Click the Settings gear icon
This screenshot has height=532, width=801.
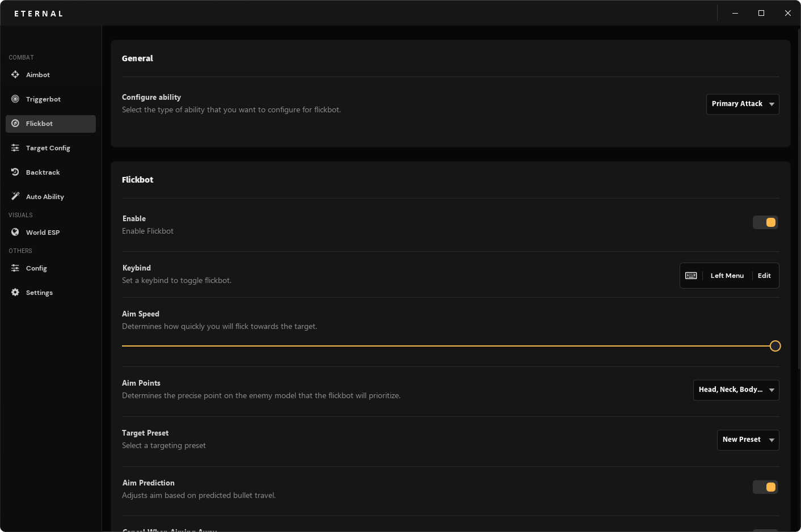[15, 293]
